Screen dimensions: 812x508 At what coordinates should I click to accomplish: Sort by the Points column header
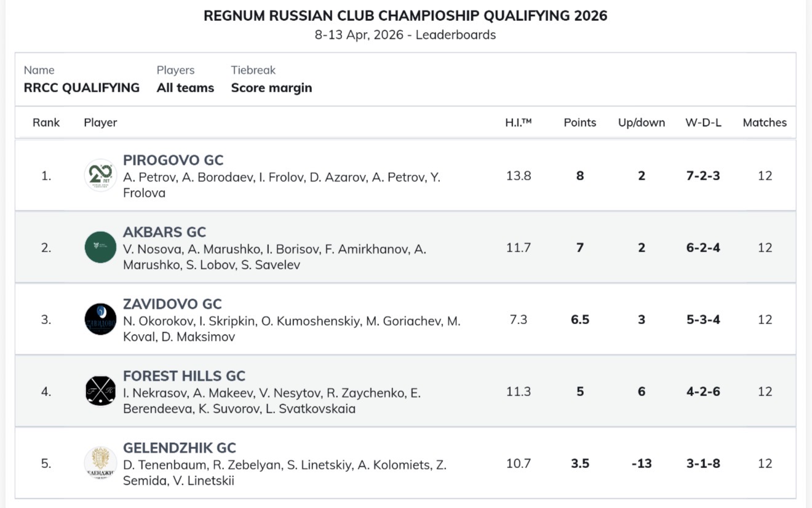579,122
